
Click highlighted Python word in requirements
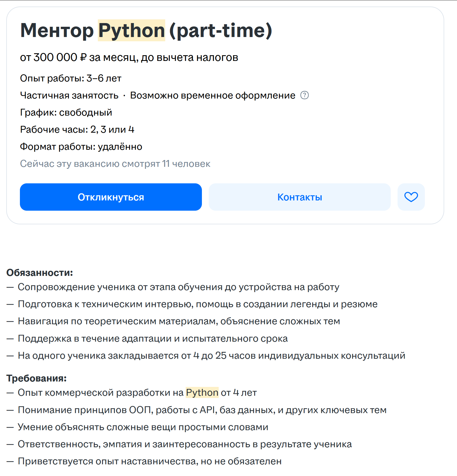[202, 393]
